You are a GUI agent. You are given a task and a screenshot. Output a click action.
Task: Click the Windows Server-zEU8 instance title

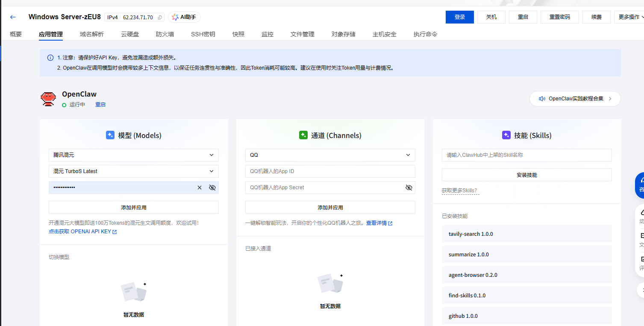tap(65, 17)
